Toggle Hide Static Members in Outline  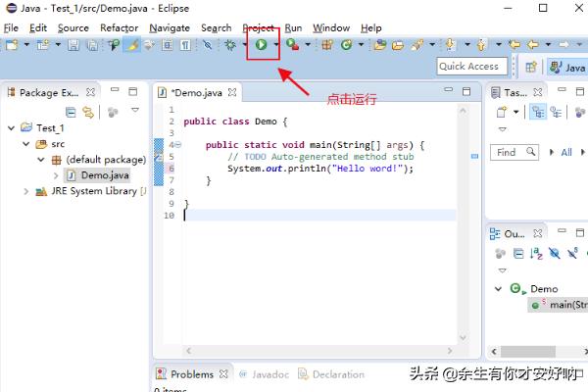tap(572, 254)
